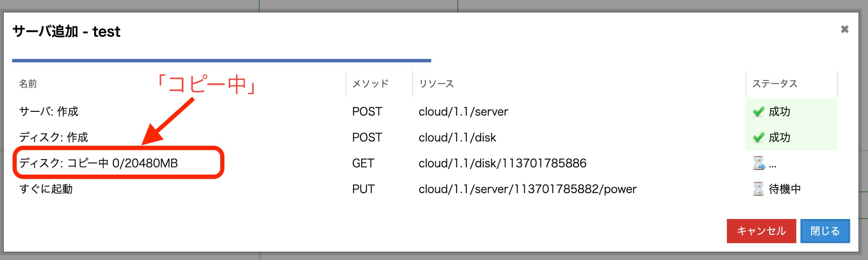Click the 待機中 status text
Screen dimensions: 868x260
(x=785, y=189)
